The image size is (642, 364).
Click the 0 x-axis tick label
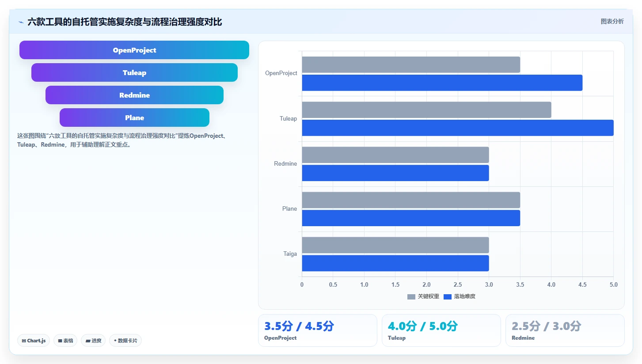pos(302,285)
